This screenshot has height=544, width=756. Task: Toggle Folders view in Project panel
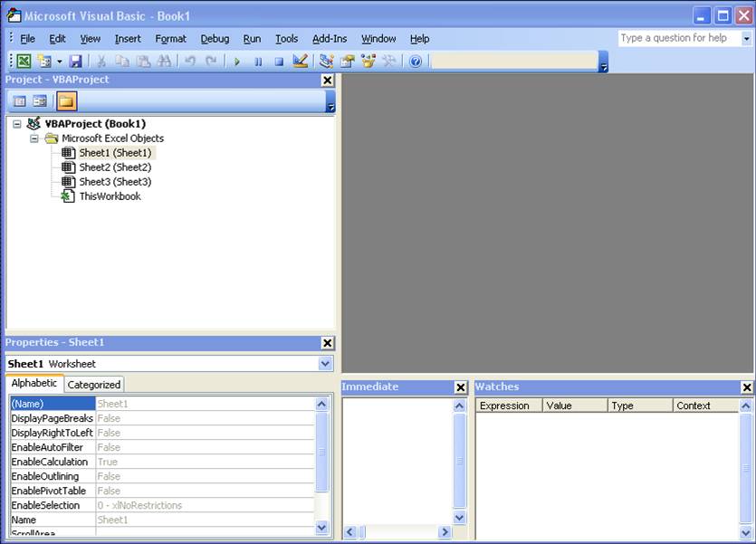pos(66,101)
